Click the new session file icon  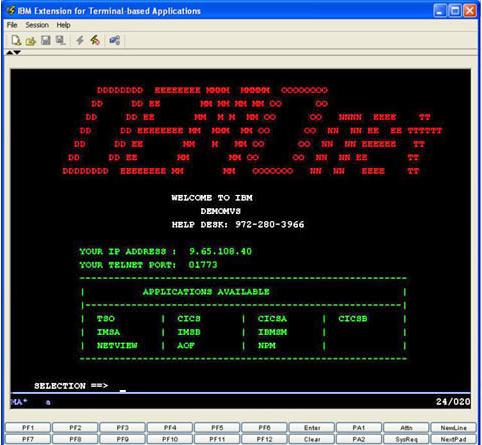pos(16,40)
